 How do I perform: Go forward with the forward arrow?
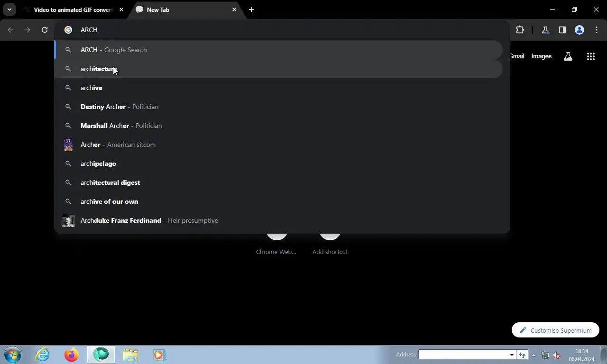(28, 30)
